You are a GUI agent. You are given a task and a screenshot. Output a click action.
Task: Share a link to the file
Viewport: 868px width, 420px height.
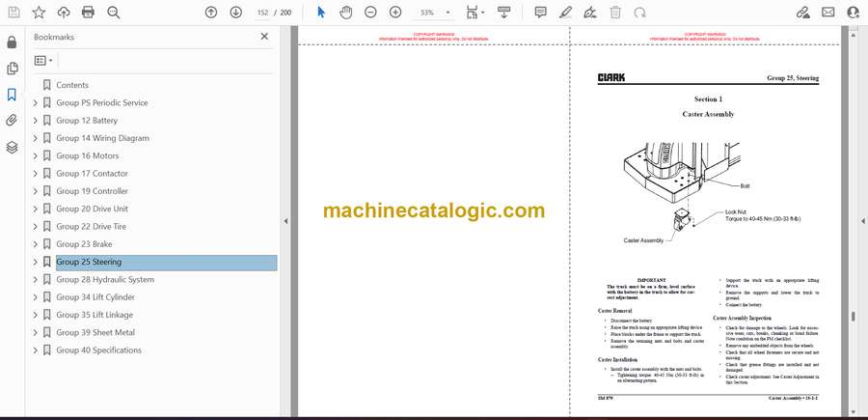pos(802,13)
